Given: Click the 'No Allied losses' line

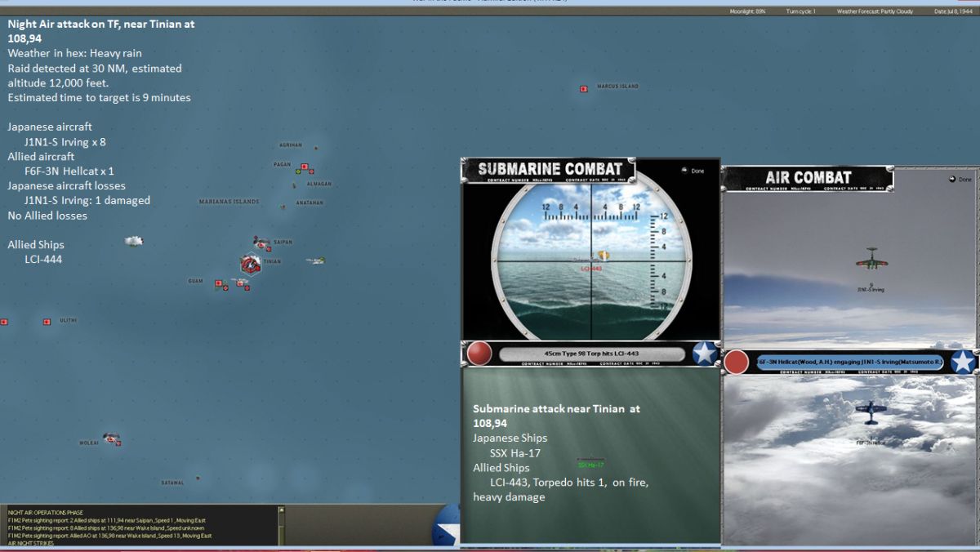Looking at the screenshot, I should click(47, 216).
